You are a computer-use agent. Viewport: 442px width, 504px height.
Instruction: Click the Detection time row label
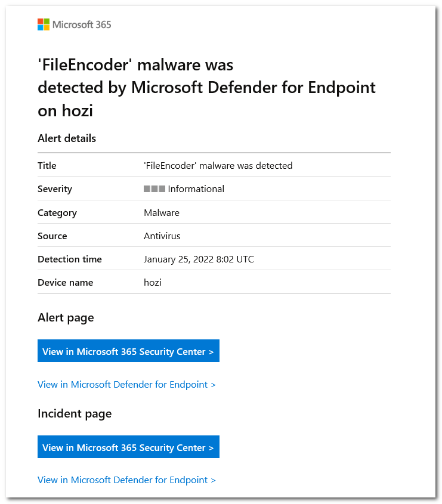click(70, 259)
